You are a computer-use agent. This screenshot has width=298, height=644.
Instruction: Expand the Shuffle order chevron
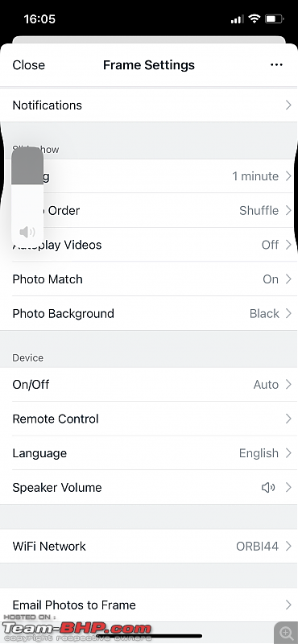288,210
